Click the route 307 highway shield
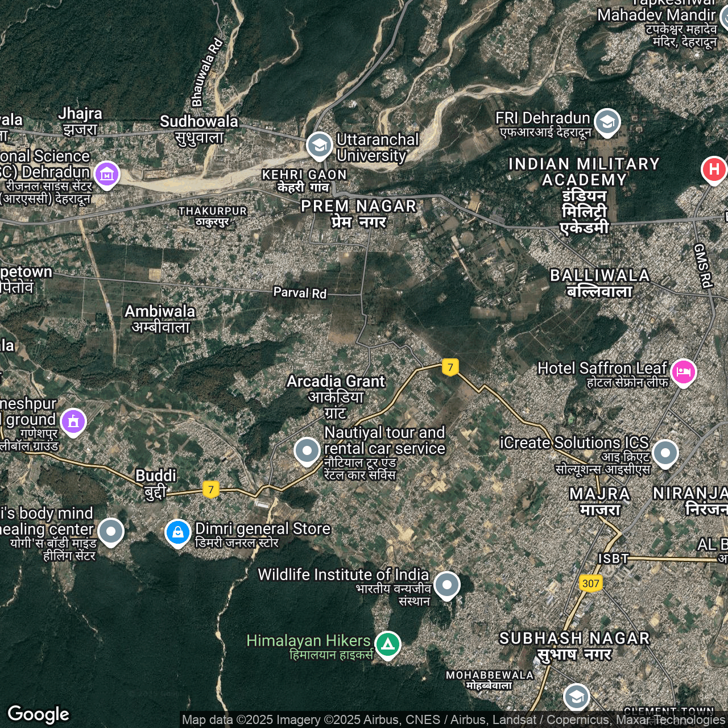The image size is (728, 728). 591,583
